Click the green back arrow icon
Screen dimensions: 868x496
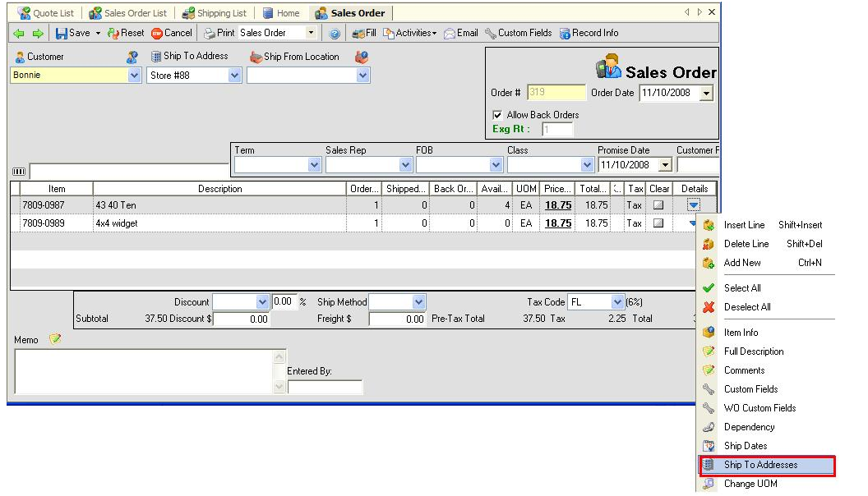19,34
